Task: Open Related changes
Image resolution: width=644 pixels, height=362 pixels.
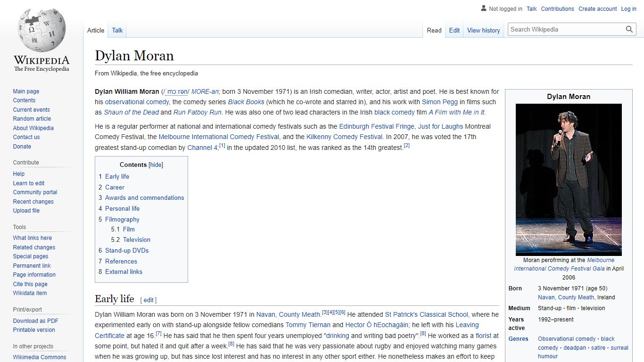Action: tap(34, 247)
